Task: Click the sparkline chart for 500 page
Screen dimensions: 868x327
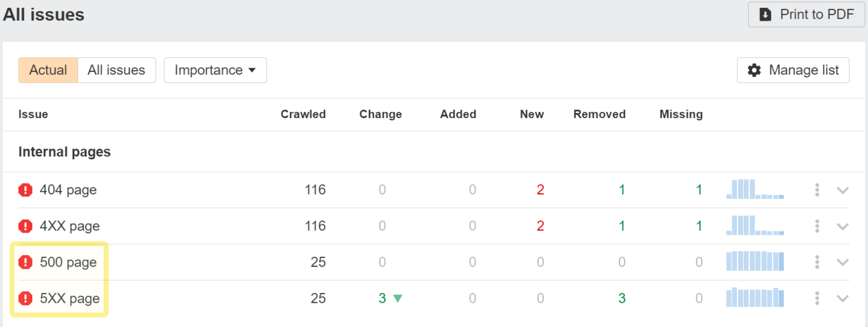Action: tap(755, 262)
